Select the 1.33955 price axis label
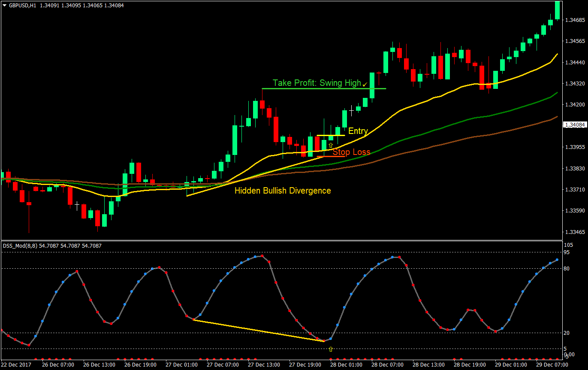 [575, 147]
